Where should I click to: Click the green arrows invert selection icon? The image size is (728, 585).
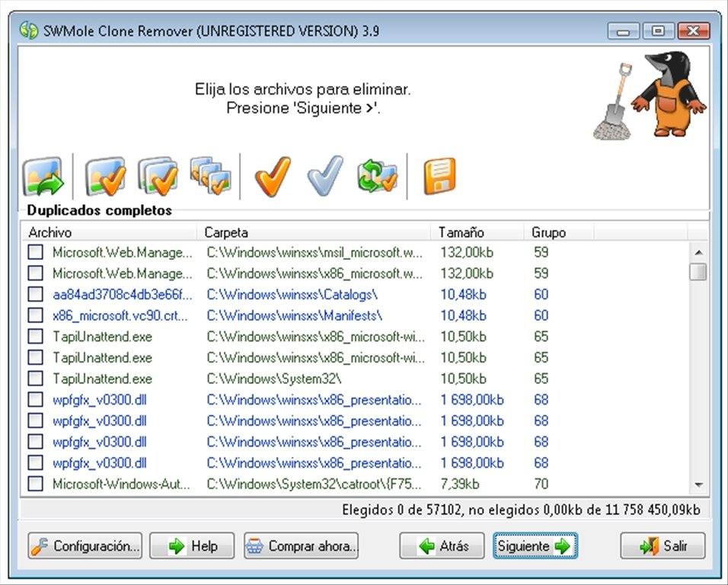pos(378,176)
